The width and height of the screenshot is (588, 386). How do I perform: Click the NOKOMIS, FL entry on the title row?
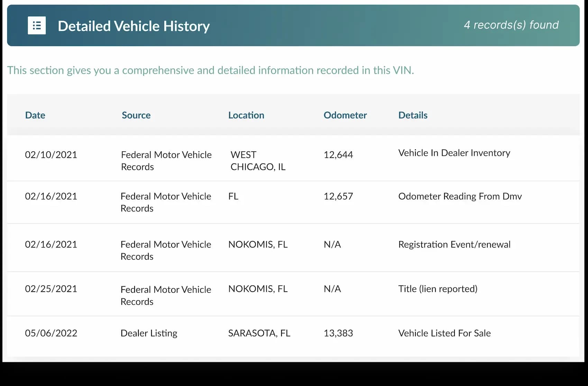pyautogui.click(x=258, y=289)
